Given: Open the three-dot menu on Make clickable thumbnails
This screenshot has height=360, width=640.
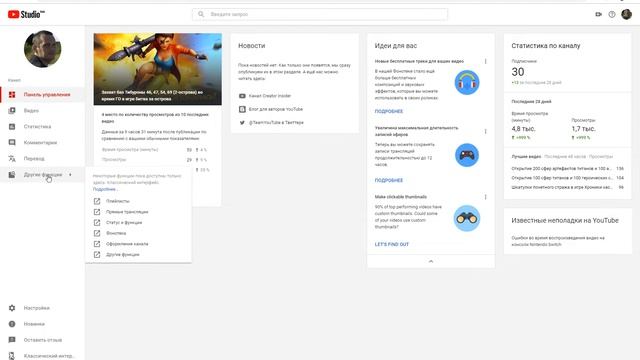Looking at the screenshot, I should pos(485,197).
